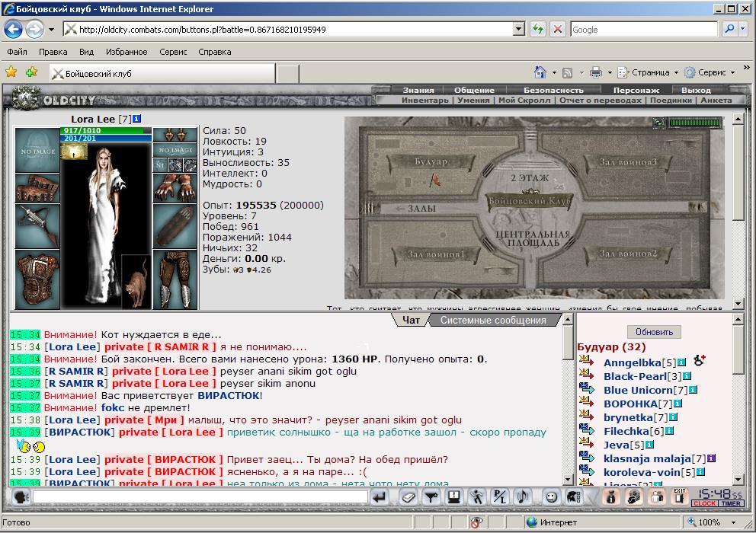Open the Home dropdown arrow
The image size is (756, 533).
(554, 73)
